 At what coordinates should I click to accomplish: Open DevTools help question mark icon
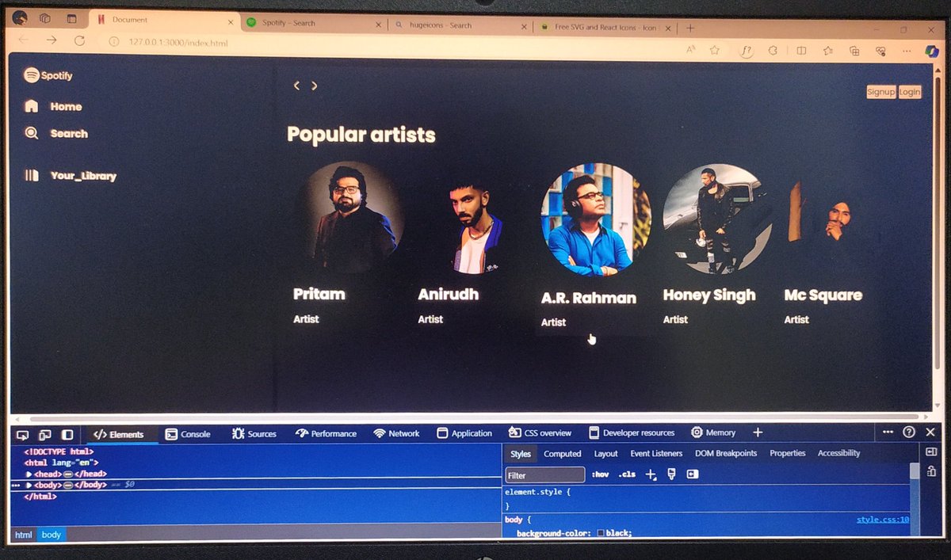909,432
